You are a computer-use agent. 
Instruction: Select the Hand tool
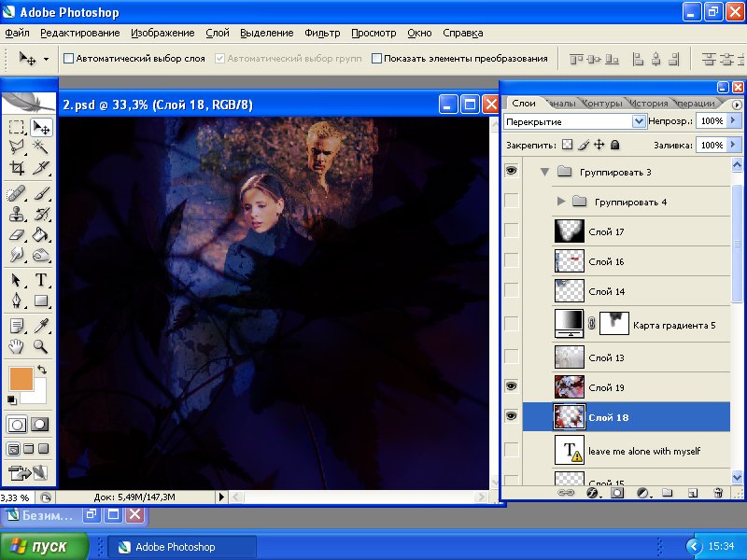click(x=17, y=347)
